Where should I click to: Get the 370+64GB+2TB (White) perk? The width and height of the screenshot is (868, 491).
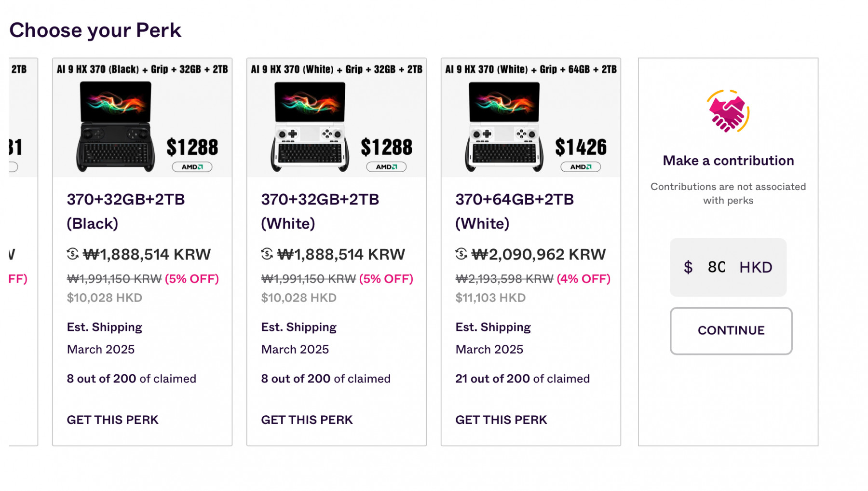tap(502, 420)
